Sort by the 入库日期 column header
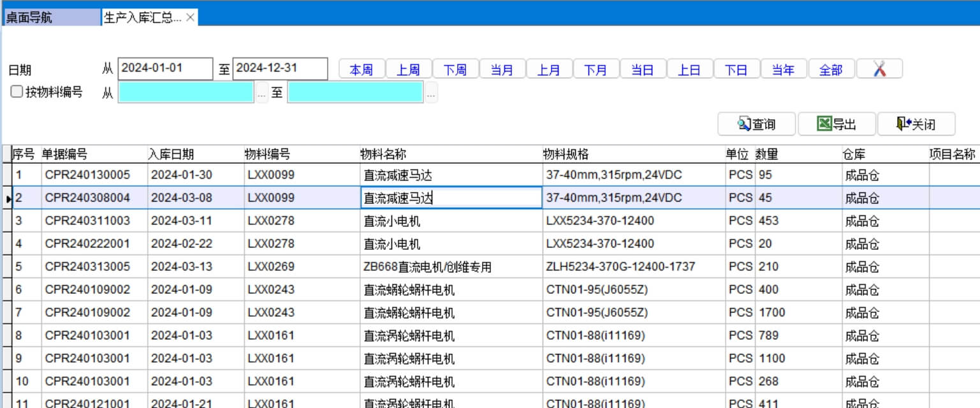The height and width of the screenshot is (408, 980). point(171,154)
